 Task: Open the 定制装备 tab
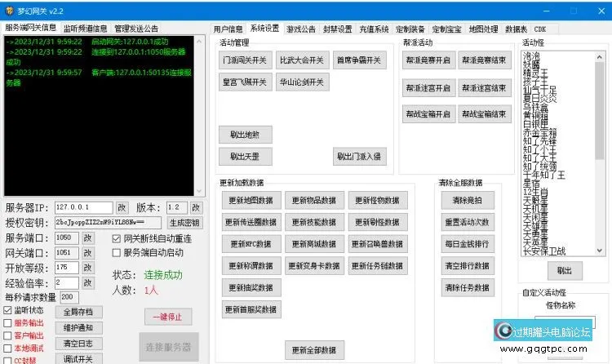(x=410, y=29)
